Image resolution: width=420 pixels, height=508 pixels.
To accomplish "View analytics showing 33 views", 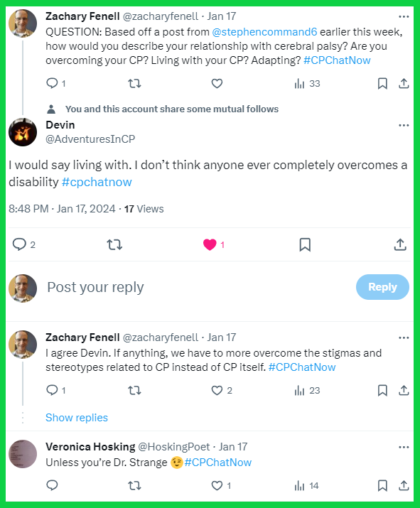I will 307,84.
